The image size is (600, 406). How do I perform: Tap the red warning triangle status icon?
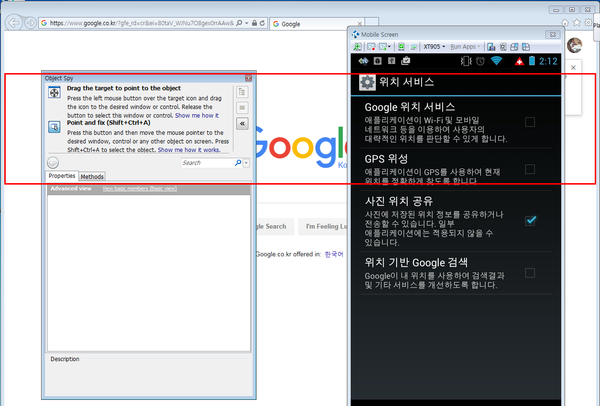[x=519, y=61]
